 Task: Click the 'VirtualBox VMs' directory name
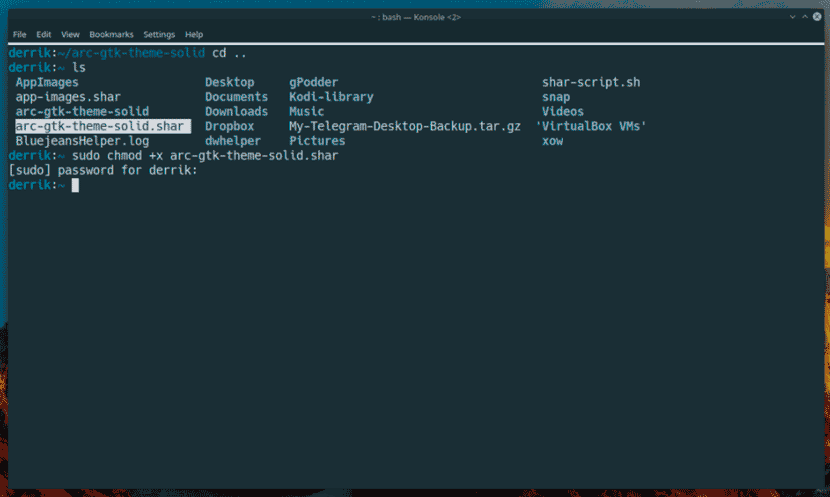point(591,127)
